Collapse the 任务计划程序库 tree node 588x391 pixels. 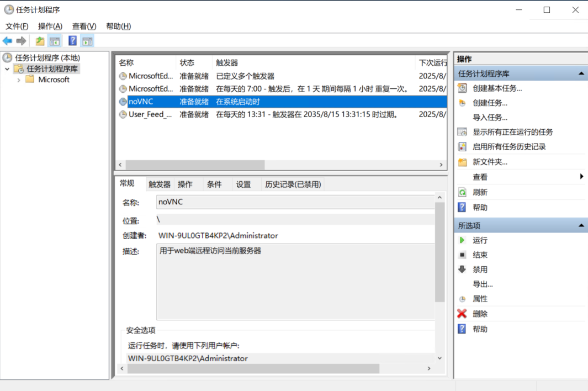(7, 69)
